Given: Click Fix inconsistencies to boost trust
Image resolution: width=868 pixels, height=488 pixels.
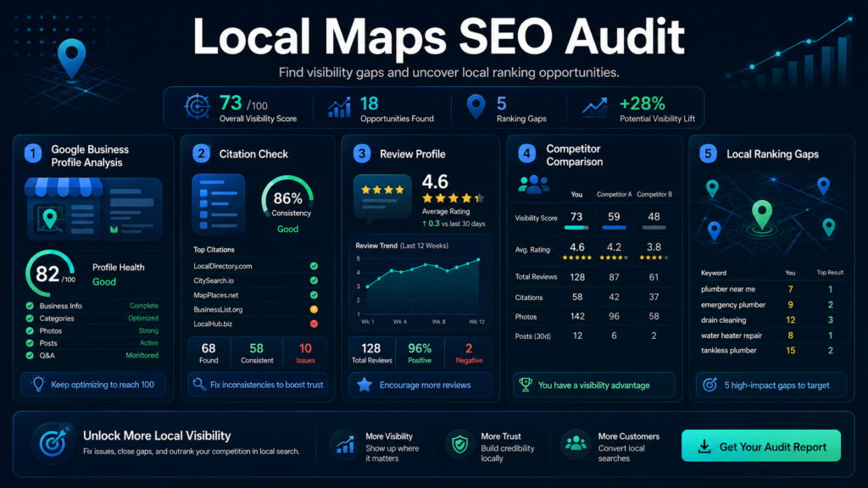Looking at the screenshot, I should 258,384.
